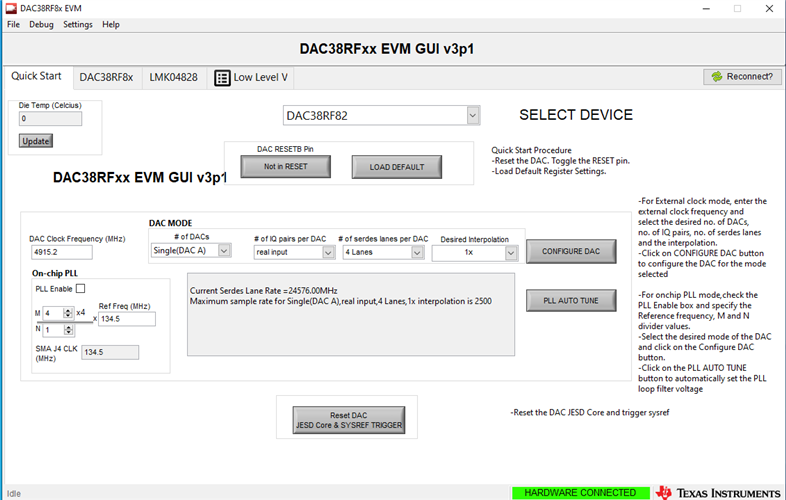This screenshot has height=500, width=786.
Task: Expand the # of DACs dropdown
Action: (224, 250)
